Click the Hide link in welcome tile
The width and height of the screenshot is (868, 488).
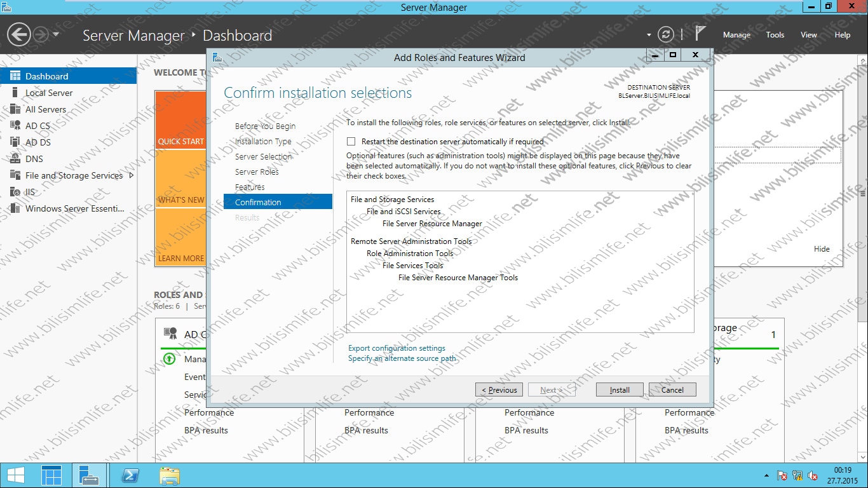(x=822, y=249)
